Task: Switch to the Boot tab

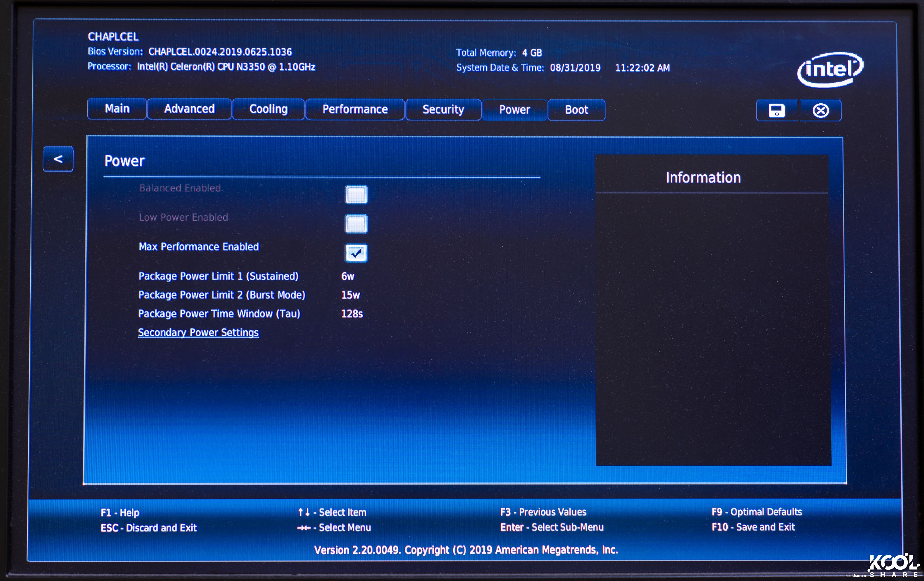Action: (576, 110)
